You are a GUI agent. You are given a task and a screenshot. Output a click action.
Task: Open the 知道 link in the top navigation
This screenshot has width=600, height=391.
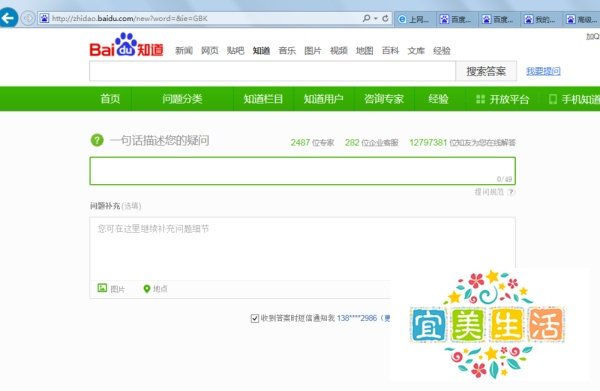[x=261, y=51]
